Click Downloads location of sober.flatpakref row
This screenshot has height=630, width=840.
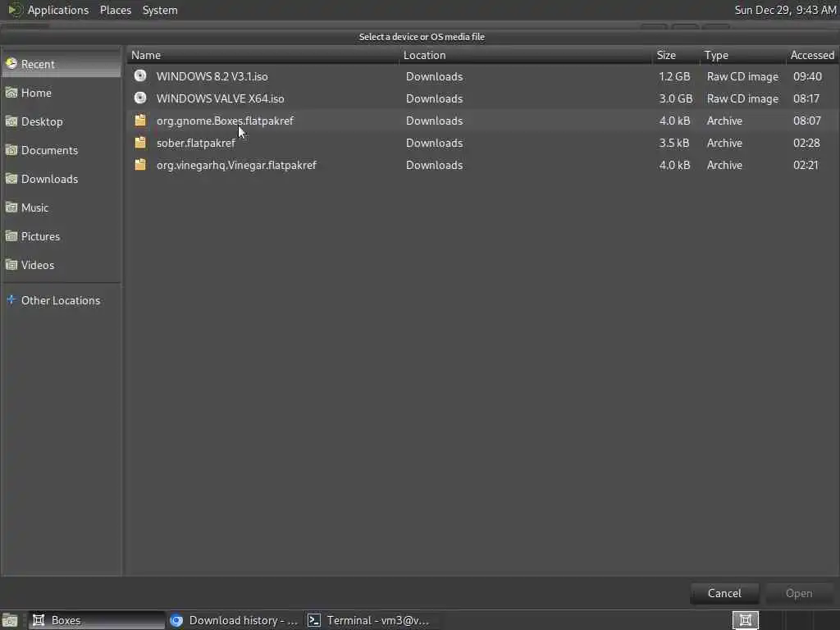click(x=434, y=143)
